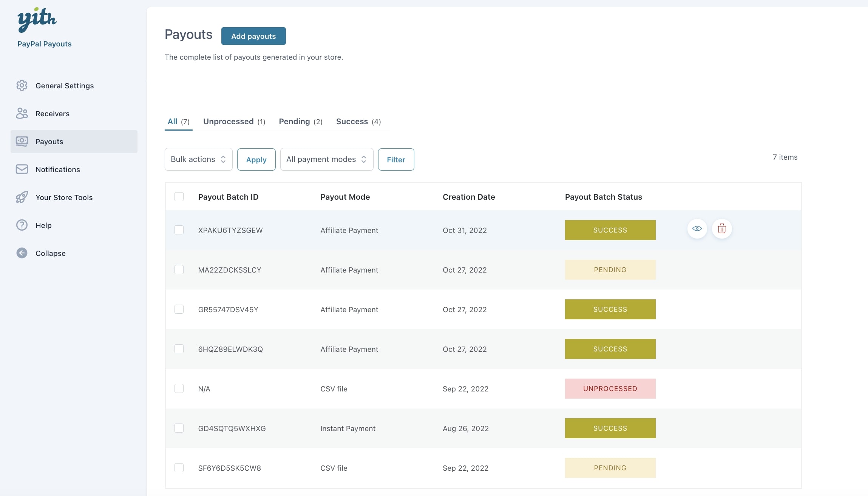Click batch ID 6HQZ89ELWDK3Q
The image size is (868, 496).
click(x=230, y=349)
